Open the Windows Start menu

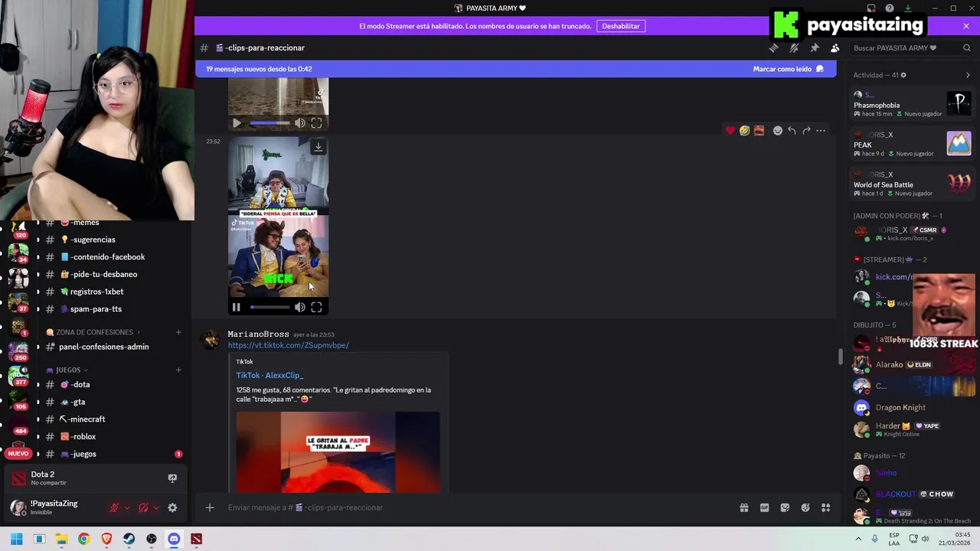click(x=16, y=539)
